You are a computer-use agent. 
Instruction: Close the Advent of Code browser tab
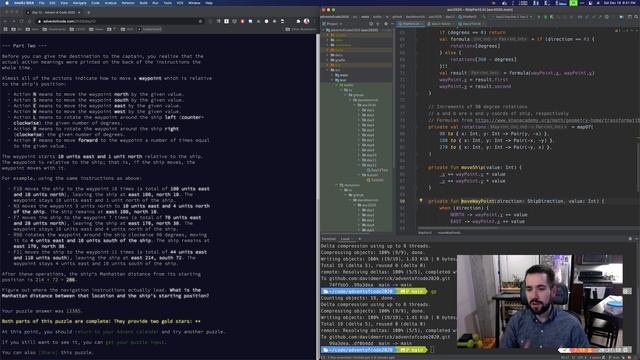[x=79, y=12]
